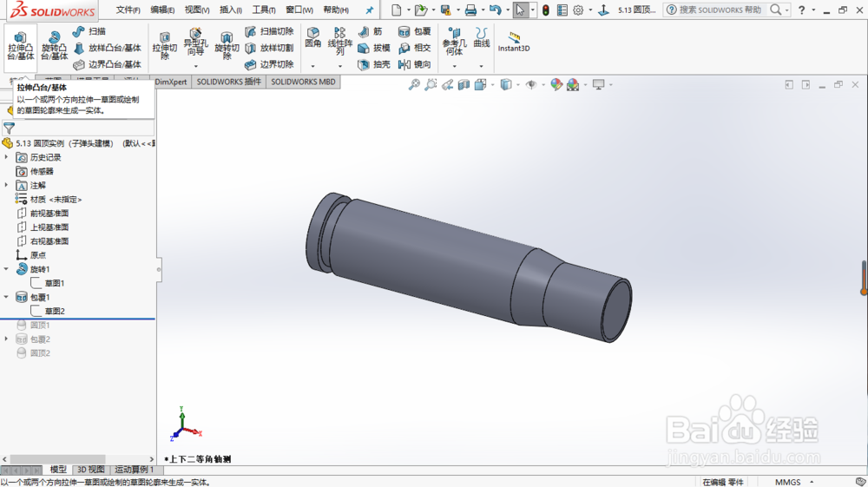Switch to the 3D 视图 tab

coord(90,470)
